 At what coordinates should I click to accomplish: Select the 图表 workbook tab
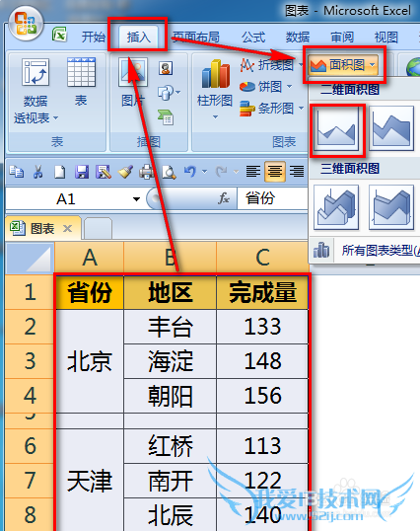click(x=42, y=229)
